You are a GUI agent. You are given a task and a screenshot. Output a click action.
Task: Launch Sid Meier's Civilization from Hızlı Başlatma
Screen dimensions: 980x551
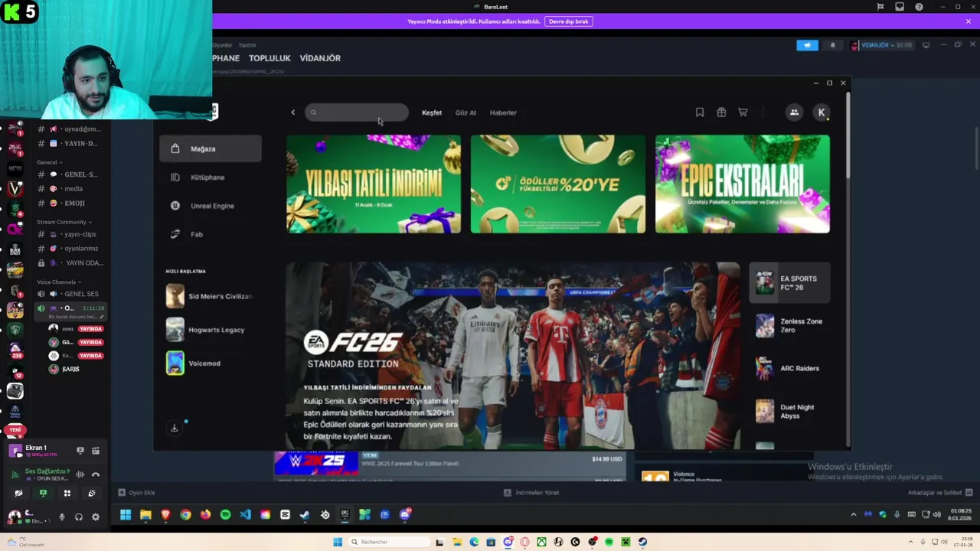tap(209, 296)
